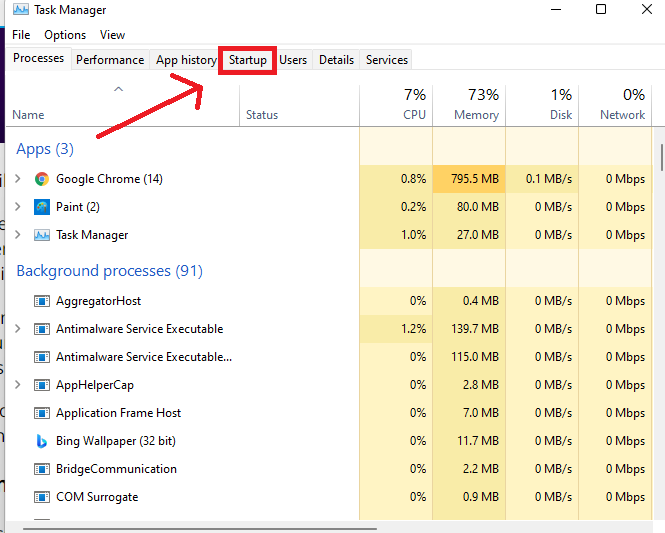
Task: Open the Performance tab
Action: 110,60
